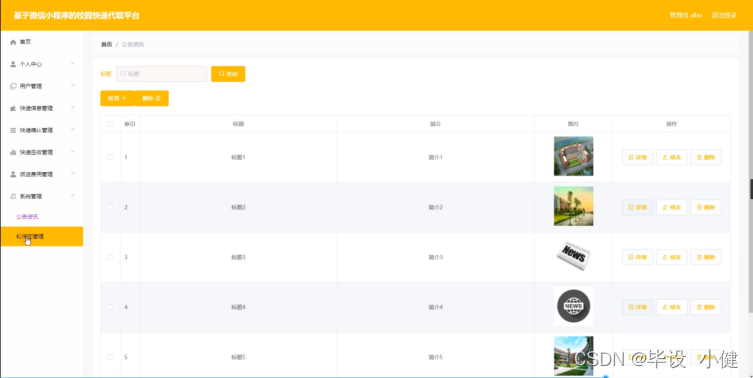Screen dimensions: 753x378
Task: Click the 标题5 cell
Action: coord(238,357)
